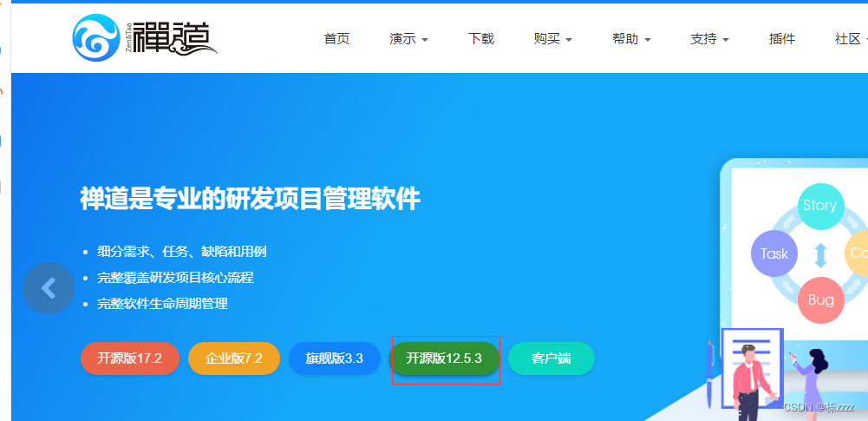Click the 开源版17.2 download button
This screenshot has height=421, width=868.
(x=130, y=359)
